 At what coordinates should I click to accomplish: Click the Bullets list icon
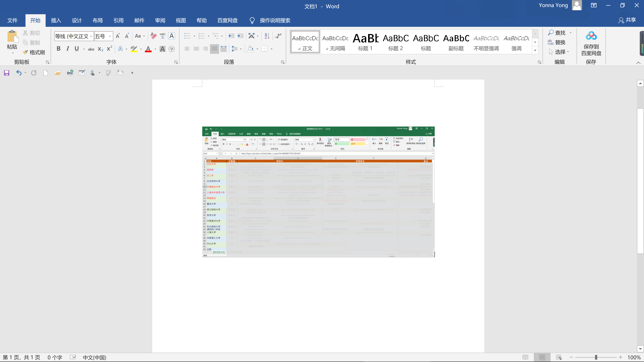click(187, 36)
